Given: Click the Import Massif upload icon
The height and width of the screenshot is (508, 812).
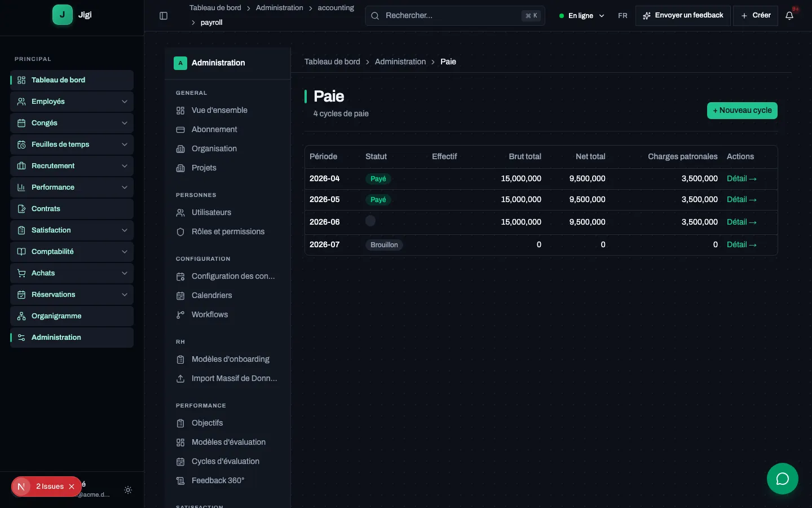Looking at the screenshot, I should (x=180, y=379).
